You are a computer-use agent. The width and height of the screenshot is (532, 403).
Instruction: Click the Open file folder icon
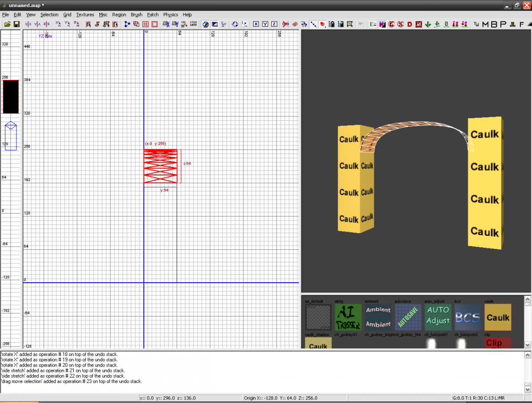(7, 24)
